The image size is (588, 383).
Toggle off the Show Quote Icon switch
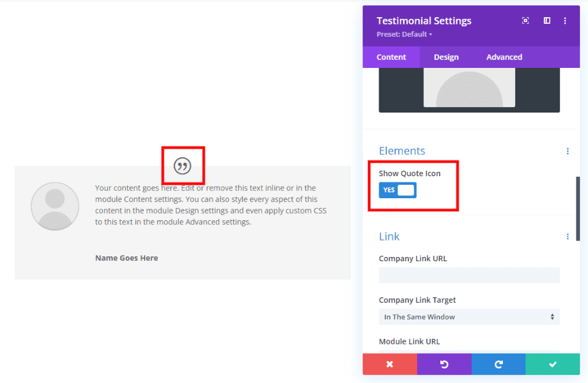click(397, 190)
